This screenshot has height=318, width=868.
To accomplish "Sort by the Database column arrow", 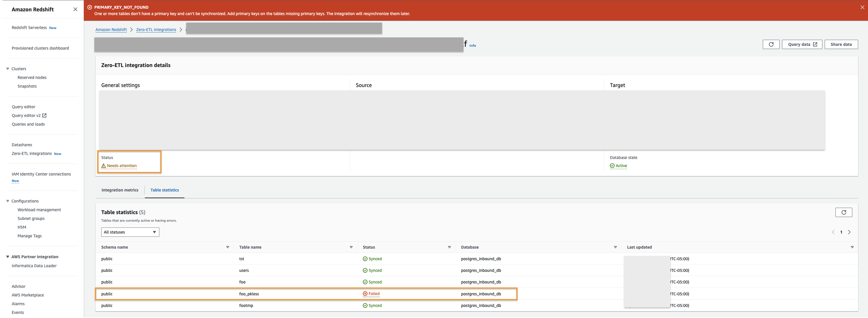I will (615, 247).
